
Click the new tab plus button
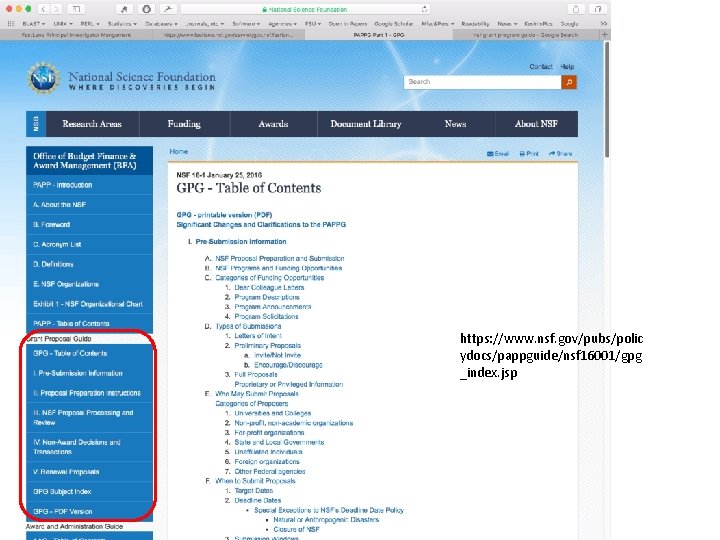(x=604, y=34)
